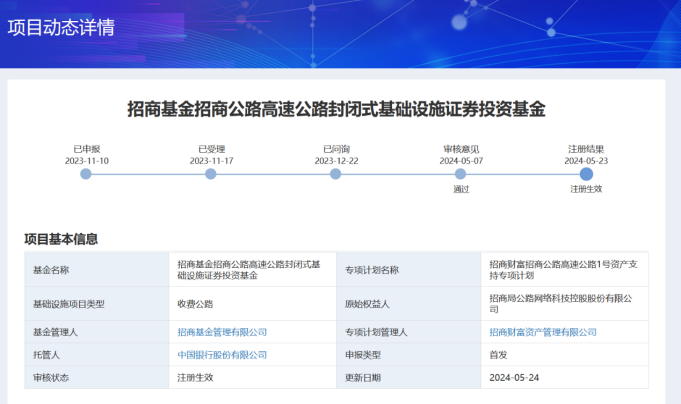Viewport: 681px width, 404px height.
Task: Click the 原始权益人 label cell
Action: pyautogui.click(x=409, y=304)
